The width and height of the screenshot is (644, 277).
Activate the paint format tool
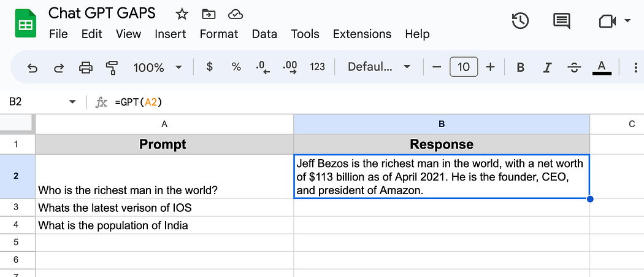coord(111,68)
